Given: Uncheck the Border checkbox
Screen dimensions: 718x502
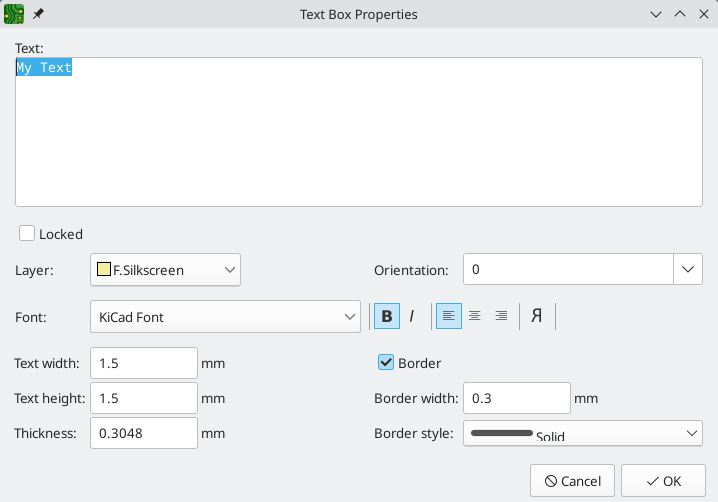Looking at the screenshot, I should point(386,362).
